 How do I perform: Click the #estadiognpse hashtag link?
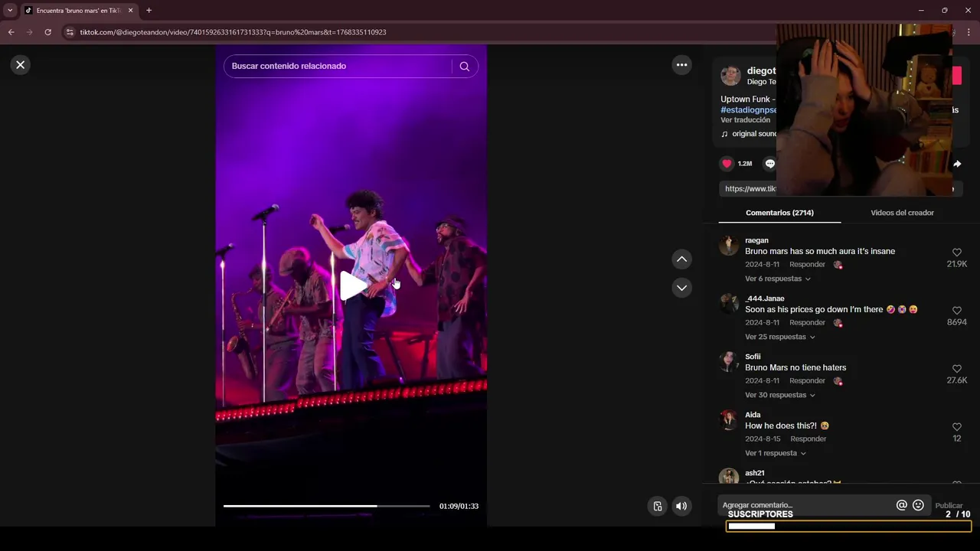click(749, 110)
